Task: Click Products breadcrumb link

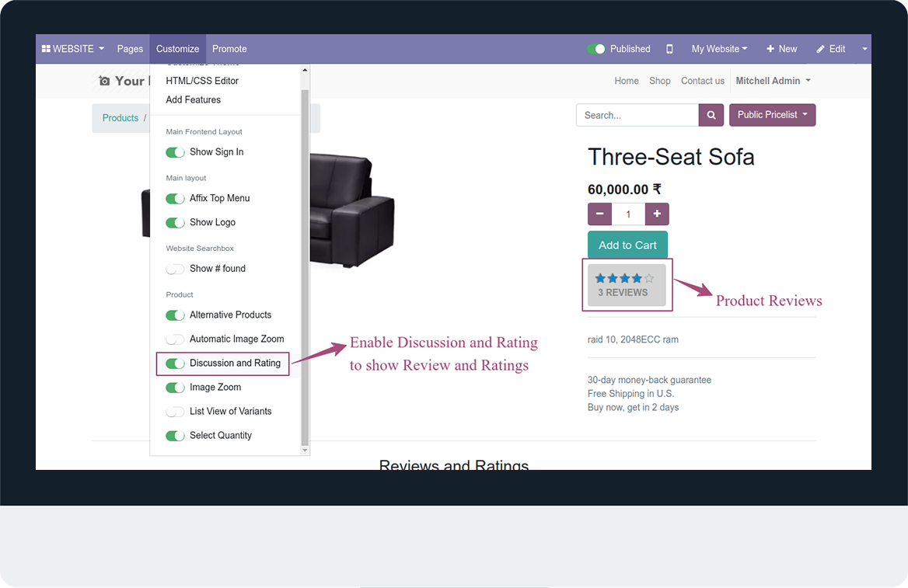Action: pos(120,118)
